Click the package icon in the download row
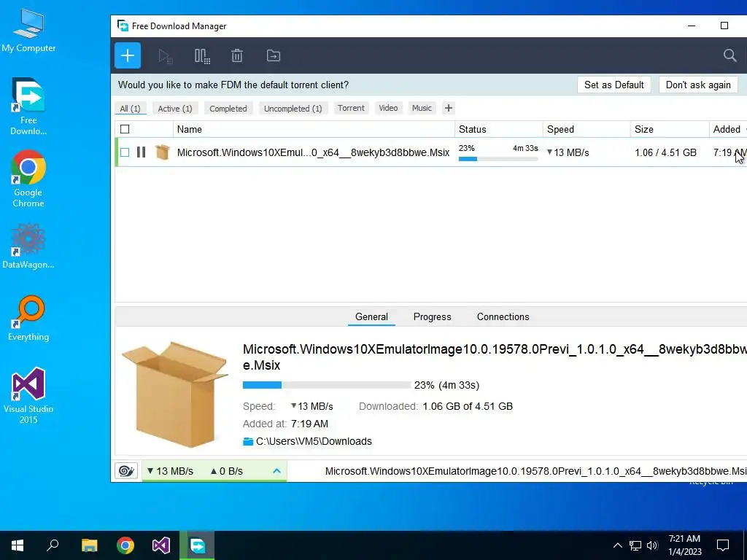This screenshot has width=747, height=560. click(x=163, y=152)
